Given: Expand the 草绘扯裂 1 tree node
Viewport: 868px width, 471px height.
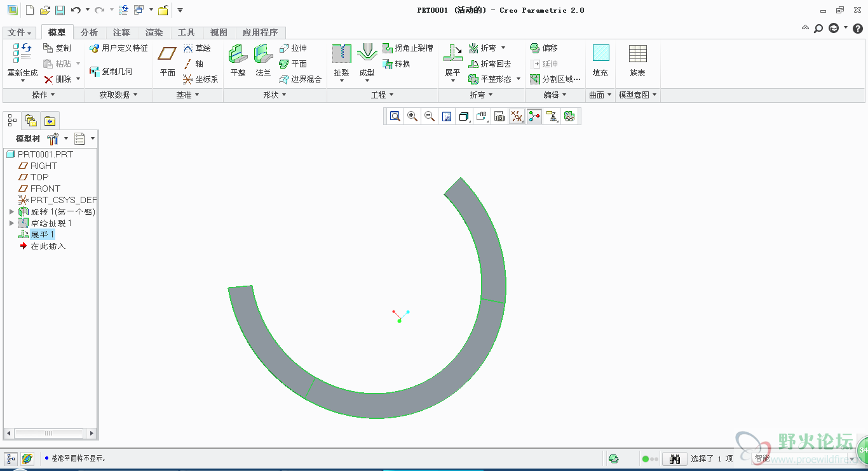Looking at the screenshot, I should pos(11,223).
